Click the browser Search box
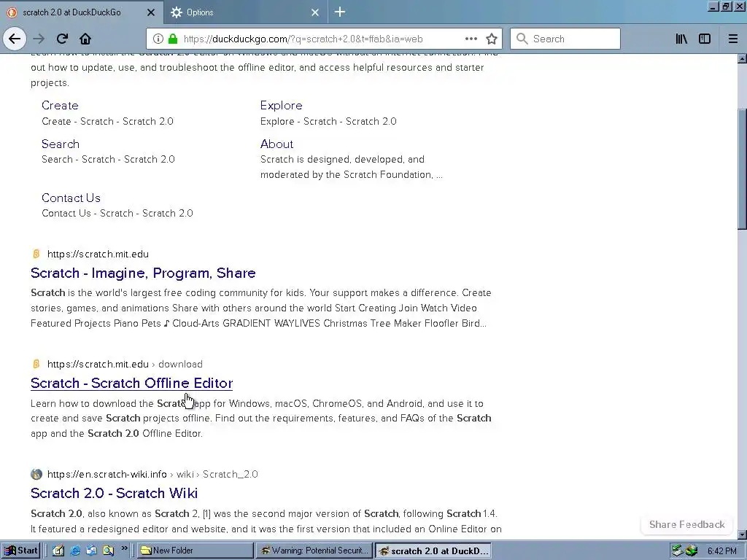The height and width of the screenshot is (560, 747). [x=565, y=39]
